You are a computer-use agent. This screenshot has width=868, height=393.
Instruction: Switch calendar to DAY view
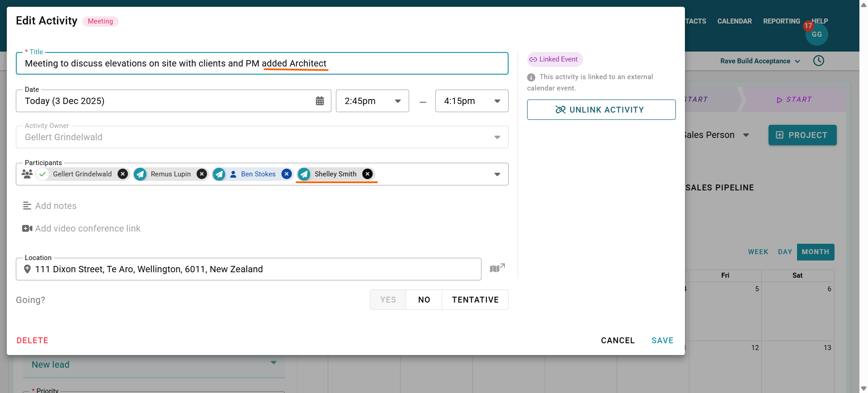pos(785,252)
